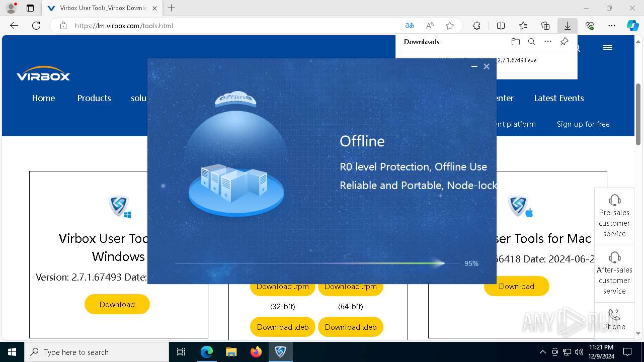Open the Virbox hamburger menu
Screen dimensions: 644x362
(608, 47)
